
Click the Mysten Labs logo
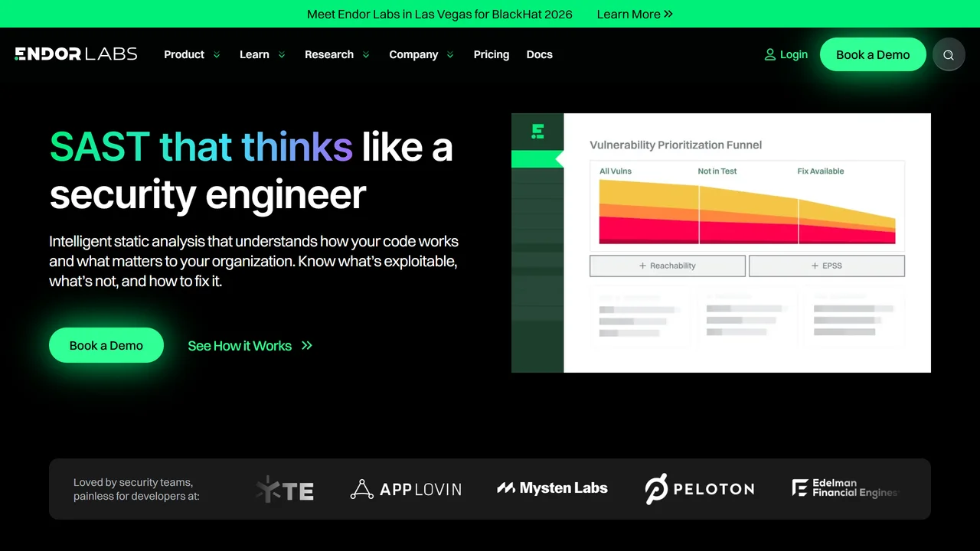tap(552, 488)
